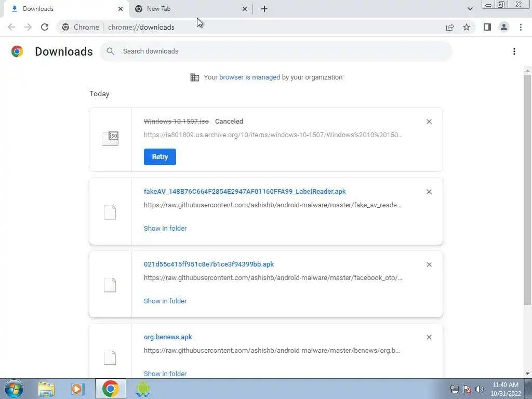532x399 pixels.
Task: Open the profile avatar menu
Action: 504,27
